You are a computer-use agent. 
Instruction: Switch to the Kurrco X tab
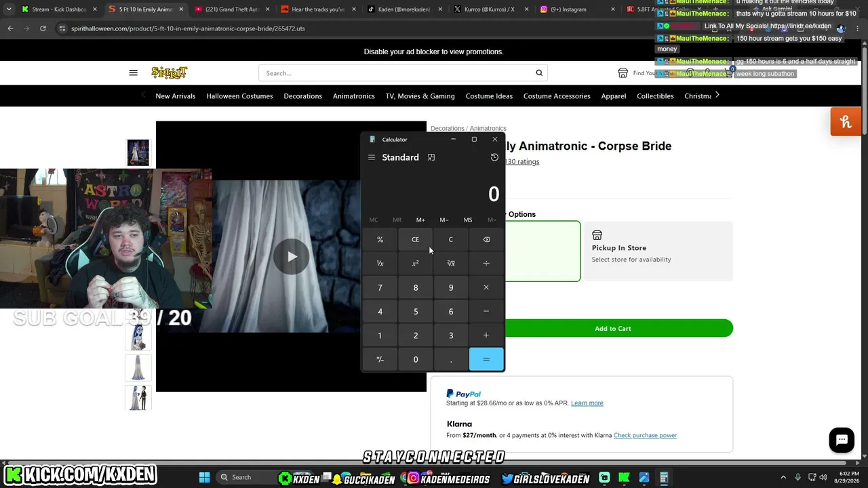tap(490, 9)
